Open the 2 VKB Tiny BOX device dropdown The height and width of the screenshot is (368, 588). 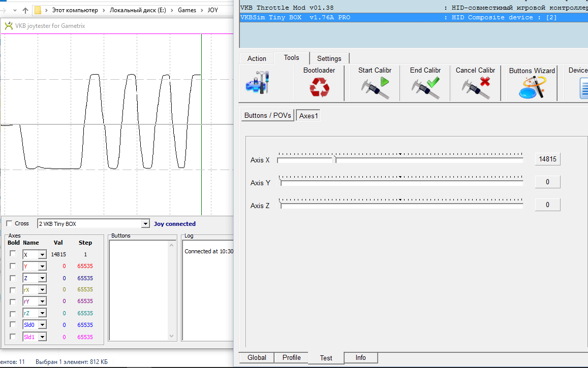coord(145,224)
